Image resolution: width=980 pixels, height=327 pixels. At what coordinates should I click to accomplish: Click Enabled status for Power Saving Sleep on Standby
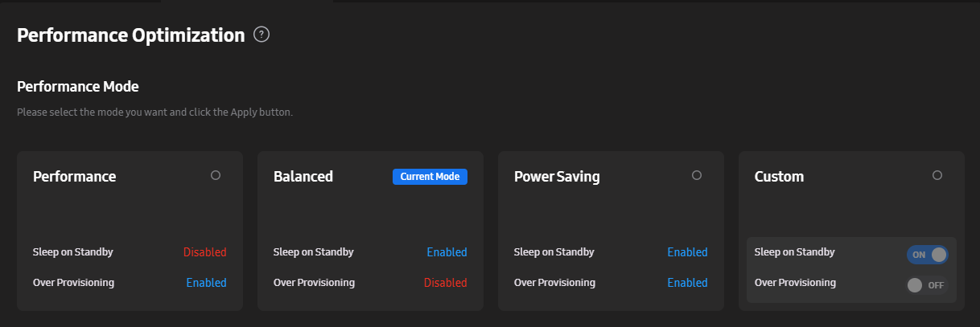687,252
